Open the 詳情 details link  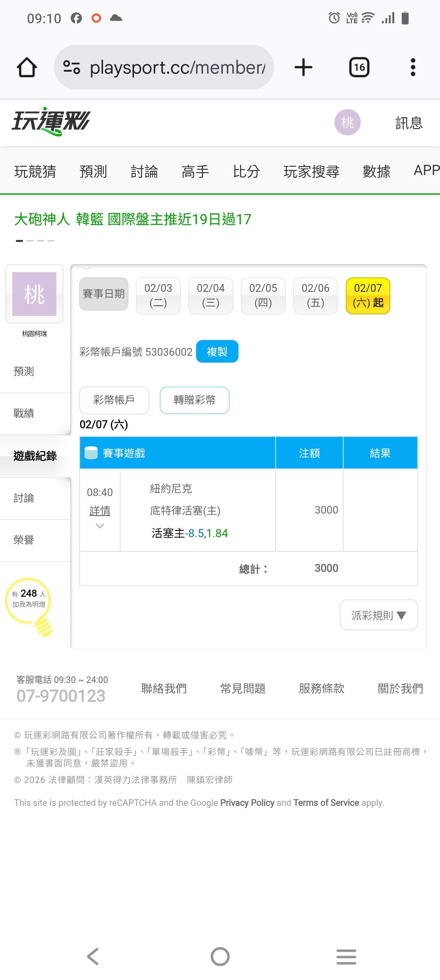(100, 511)
